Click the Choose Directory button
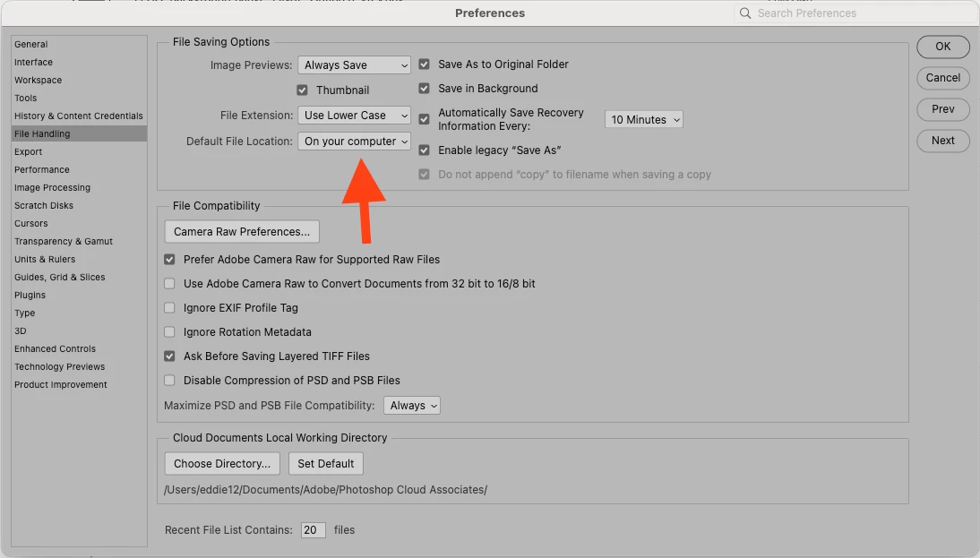980x558 pixels. (222, 464)
